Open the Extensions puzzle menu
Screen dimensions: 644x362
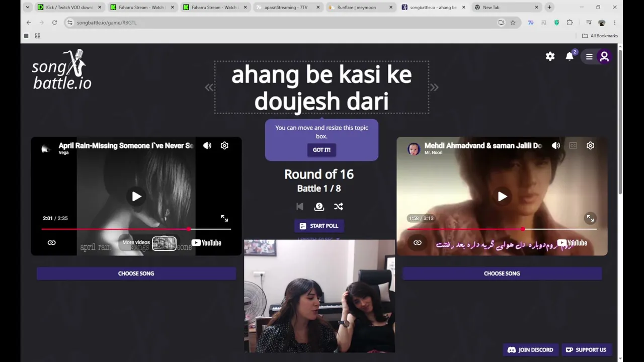click(570, 23)
